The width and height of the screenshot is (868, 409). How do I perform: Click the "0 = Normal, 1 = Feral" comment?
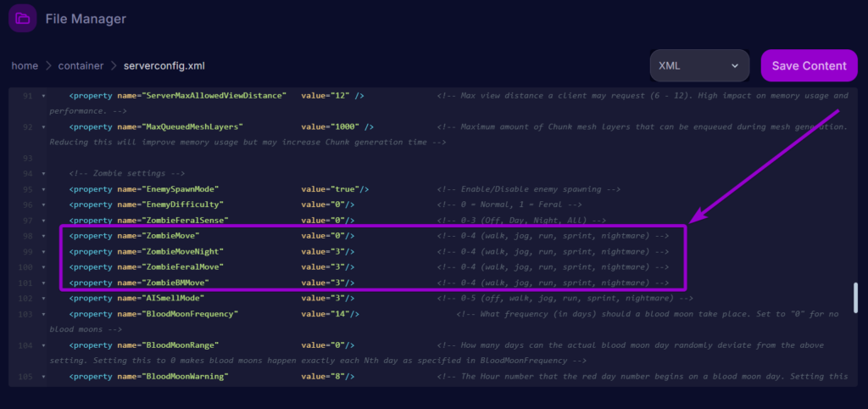[x=509, y=204]
